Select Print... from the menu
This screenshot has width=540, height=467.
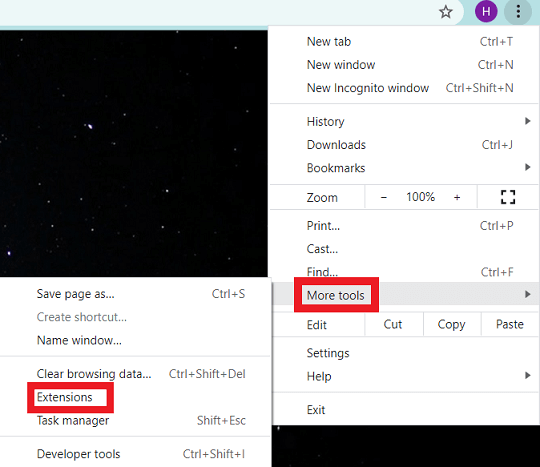(x=405, y=226)
